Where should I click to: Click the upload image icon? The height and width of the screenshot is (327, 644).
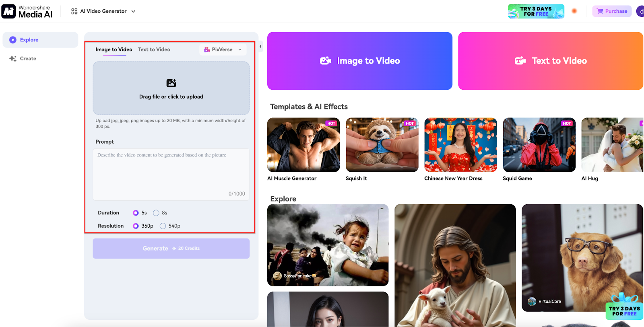pyautogui.click(x=171, y=83)
